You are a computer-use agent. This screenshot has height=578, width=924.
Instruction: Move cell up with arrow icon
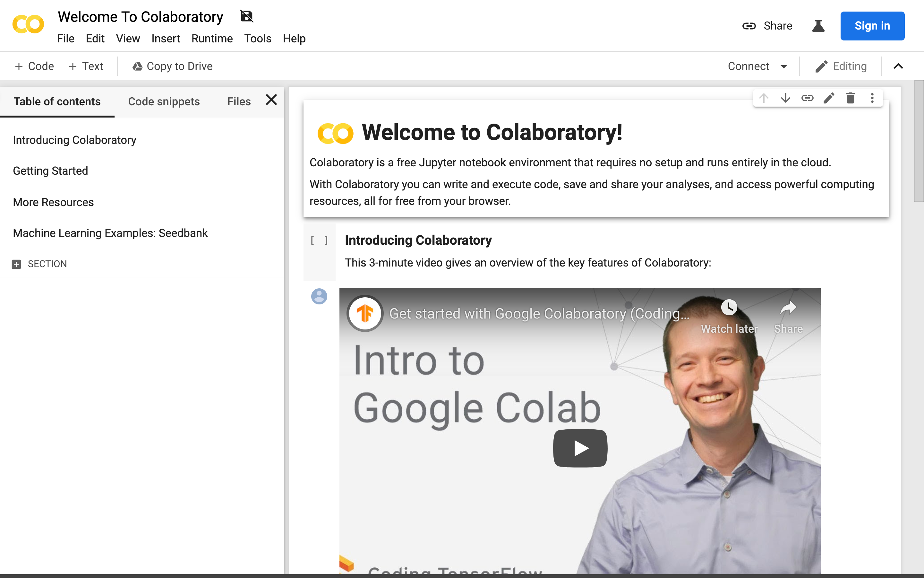pyautogui.click(x=764, y=98)
